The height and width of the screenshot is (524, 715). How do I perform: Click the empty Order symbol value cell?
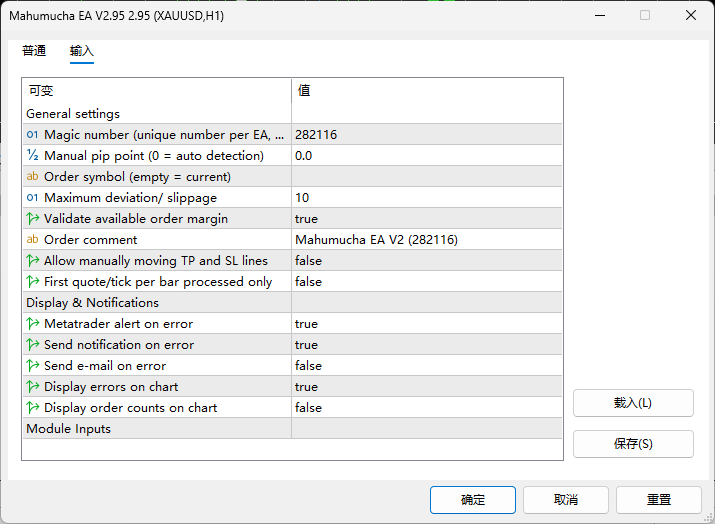click(426, 176)
